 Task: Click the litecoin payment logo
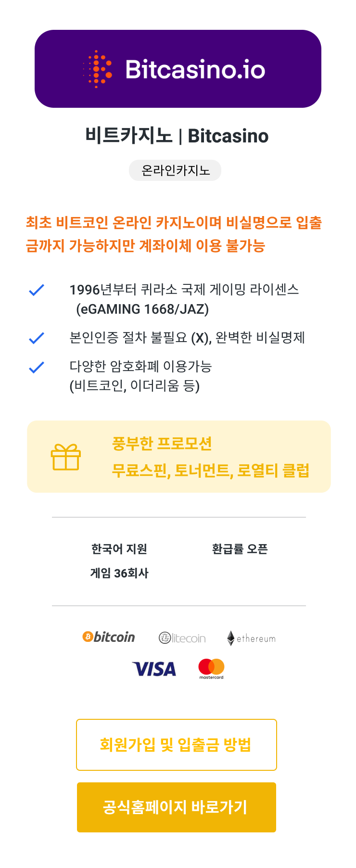182,638
